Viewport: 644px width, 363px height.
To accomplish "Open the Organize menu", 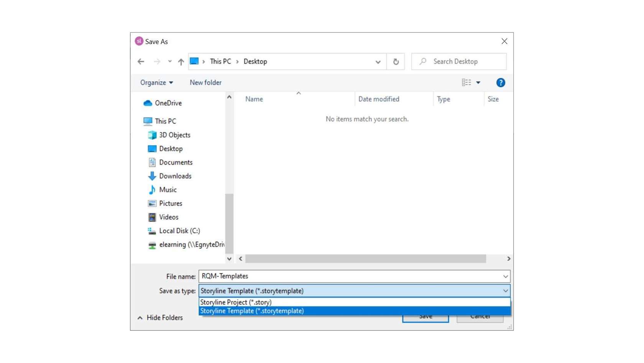I will click(x=156, y=82).
